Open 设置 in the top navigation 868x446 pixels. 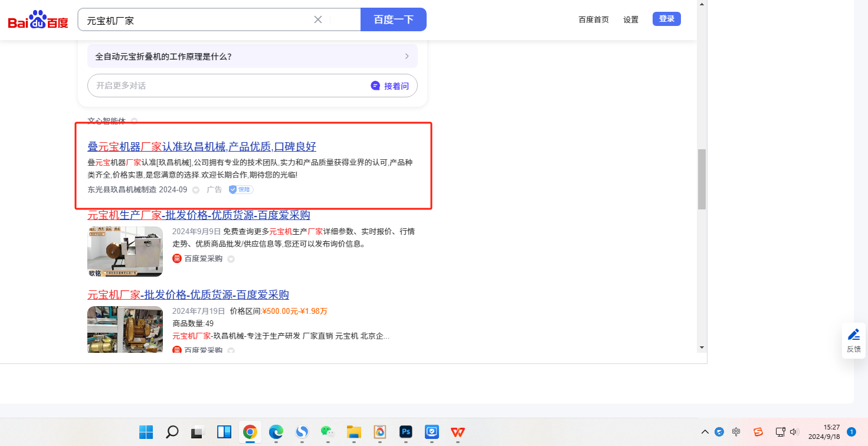(x=631, y=19)
